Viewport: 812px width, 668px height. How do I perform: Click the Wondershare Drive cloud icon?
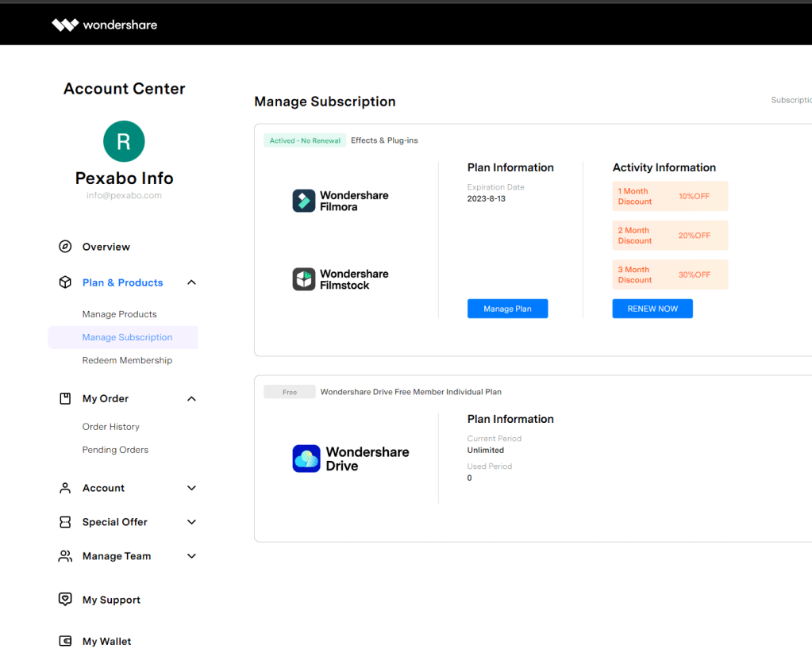[x=306, y=459]
